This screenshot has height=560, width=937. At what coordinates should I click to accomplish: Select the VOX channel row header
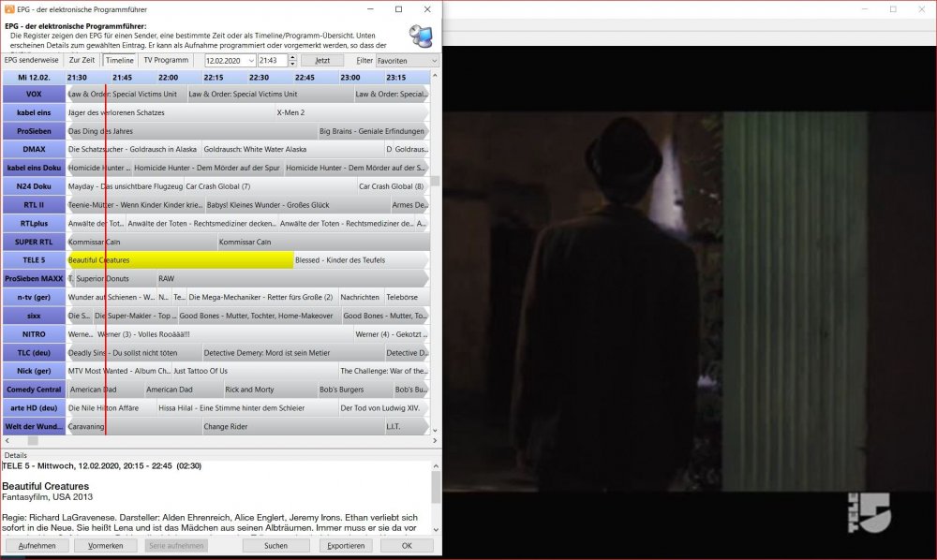34,94
